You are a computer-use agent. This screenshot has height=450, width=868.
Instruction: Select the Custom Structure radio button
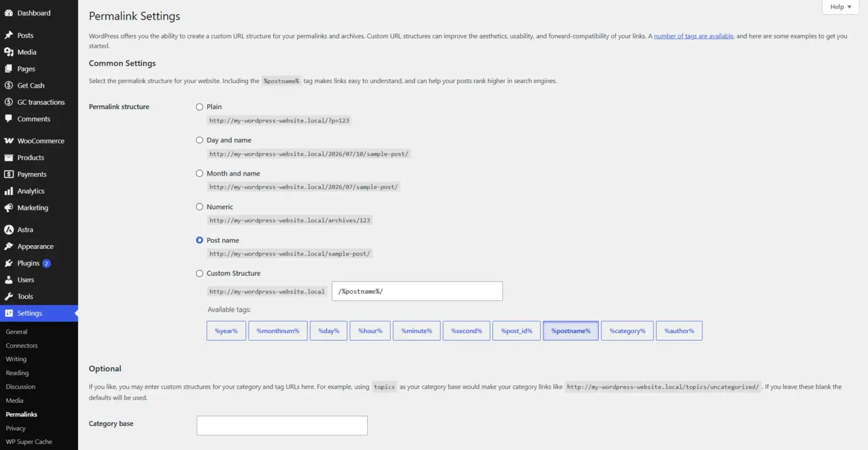pyautogui.click(x=200, y=273)
